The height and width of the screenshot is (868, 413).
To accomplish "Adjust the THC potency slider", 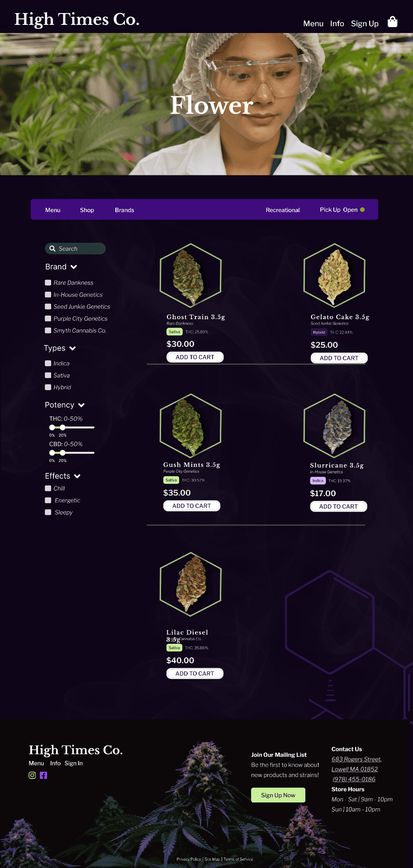I will point(62,427).
